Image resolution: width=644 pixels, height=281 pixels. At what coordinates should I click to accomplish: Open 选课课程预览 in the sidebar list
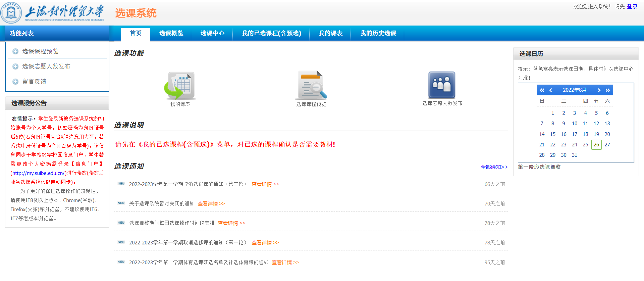pyautogui.click(x=40, y=51)
